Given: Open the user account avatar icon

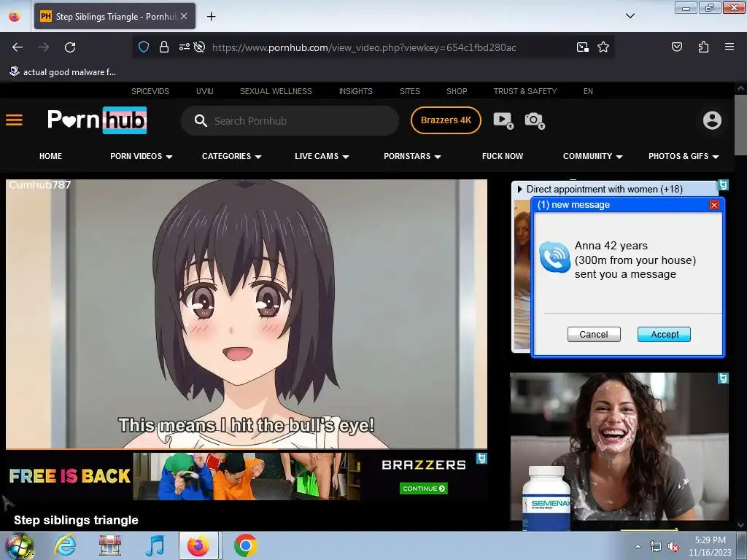Looking at the screenshot, I should tap(712, 120).
